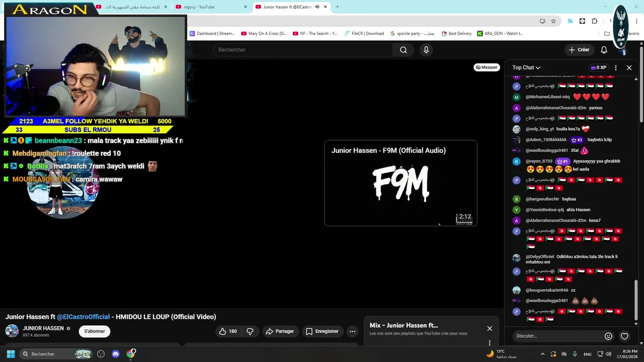644x362 pixels.
Task: Open weather widget showing 13°C
Action: click(x=501, y=354)
